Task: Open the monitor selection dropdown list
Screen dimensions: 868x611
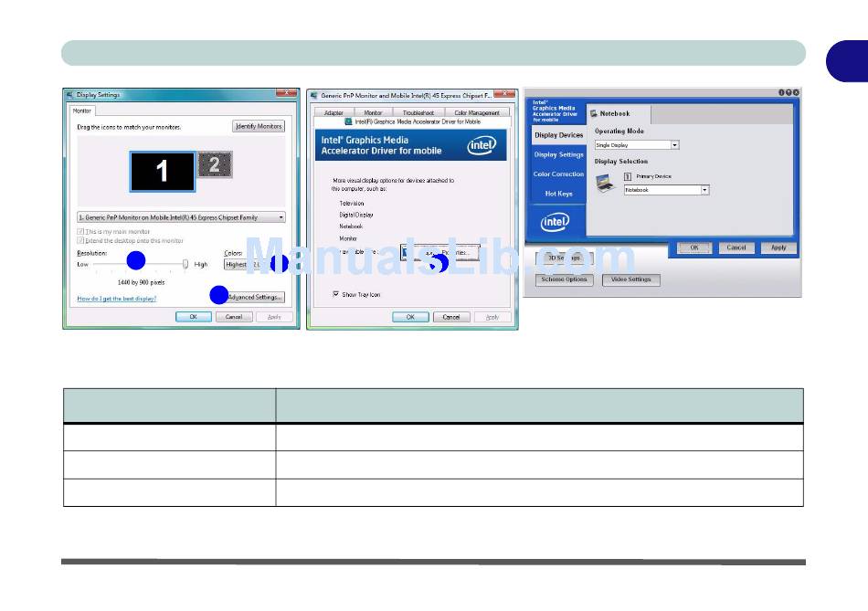Action: coord(181,217)
